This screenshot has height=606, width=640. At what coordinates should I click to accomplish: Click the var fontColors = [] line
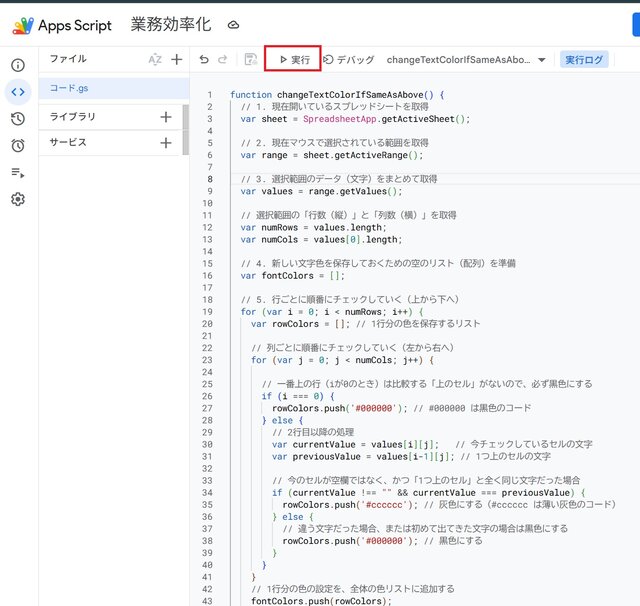[293, 275]
